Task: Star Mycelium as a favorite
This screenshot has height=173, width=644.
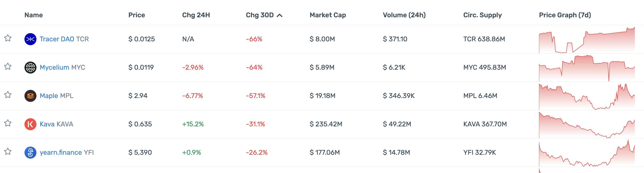Action: 8,66
